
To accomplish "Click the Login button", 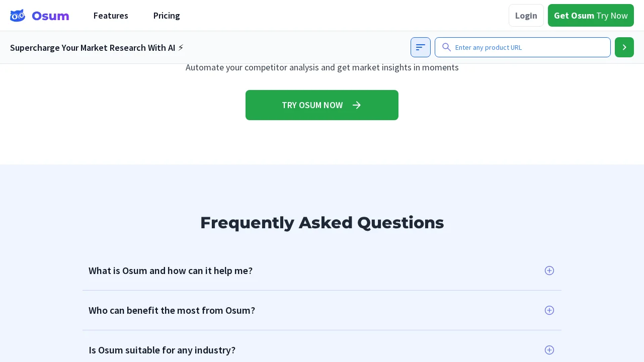I will coord(526,16).
